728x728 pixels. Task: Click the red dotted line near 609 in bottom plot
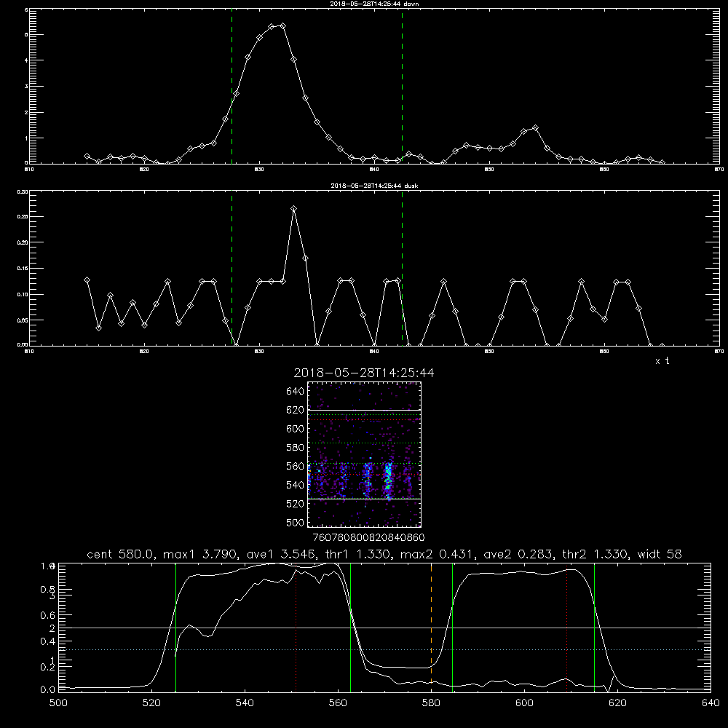pos(566,627)
